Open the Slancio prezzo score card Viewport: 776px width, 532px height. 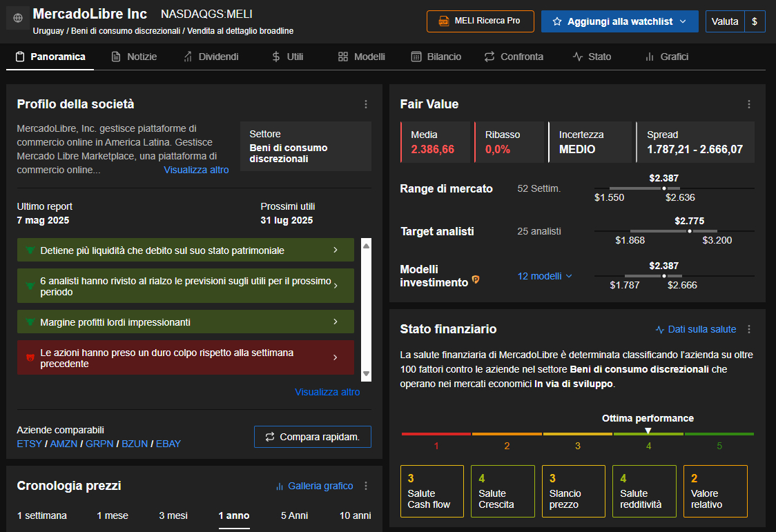tap(574, 491)
